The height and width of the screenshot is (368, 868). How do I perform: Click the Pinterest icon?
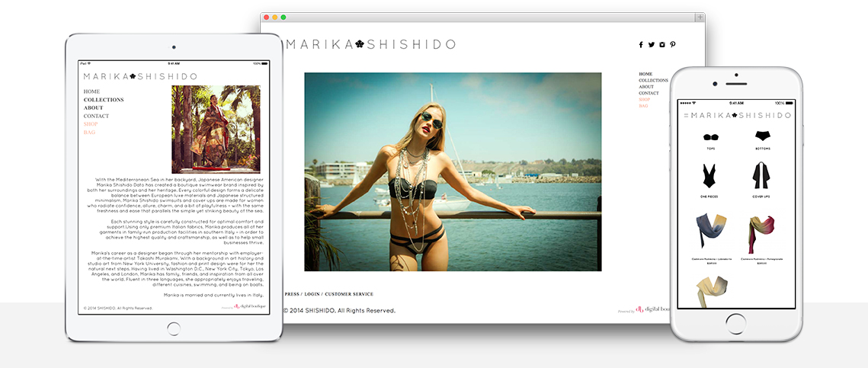(x=673, y=45)
